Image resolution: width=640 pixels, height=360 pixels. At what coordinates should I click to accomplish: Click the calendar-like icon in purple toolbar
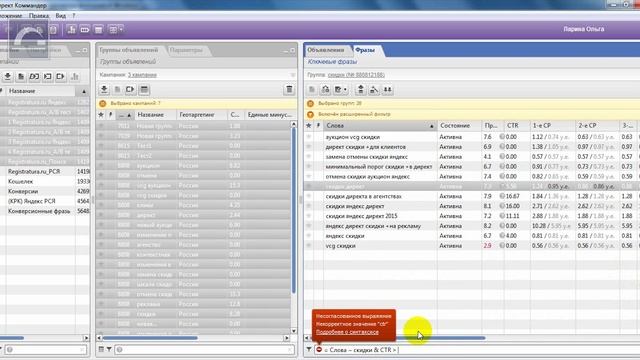coord(98,29)
